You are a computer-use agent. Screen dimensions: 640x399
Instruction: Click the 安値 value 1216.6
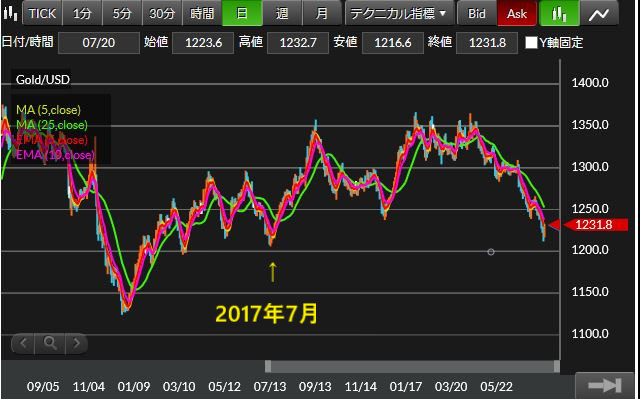(x=392, y=43)
